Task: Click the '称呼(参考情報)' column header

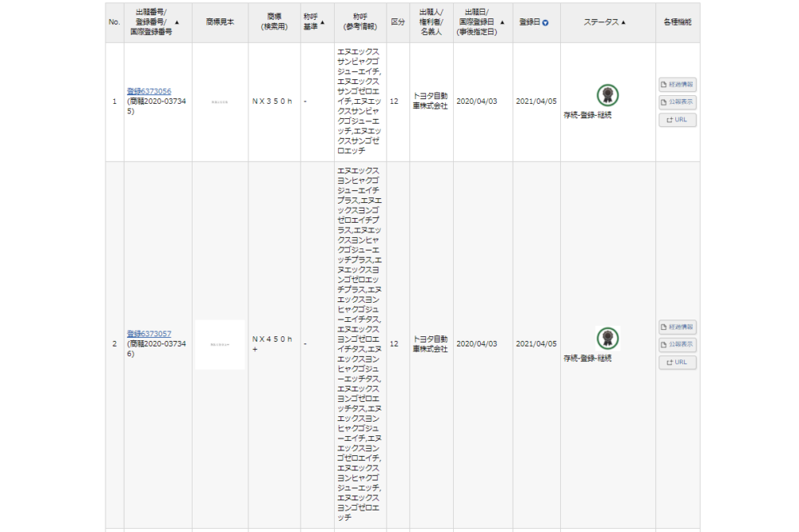Action: [360, 22]
